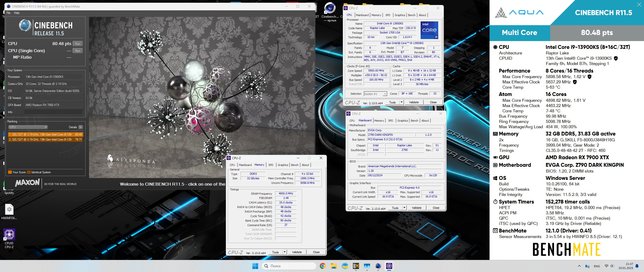Select the CPU tab in the Memory CPU-Z window
Viewport: 644px width, 272px height.
[232, 165]
